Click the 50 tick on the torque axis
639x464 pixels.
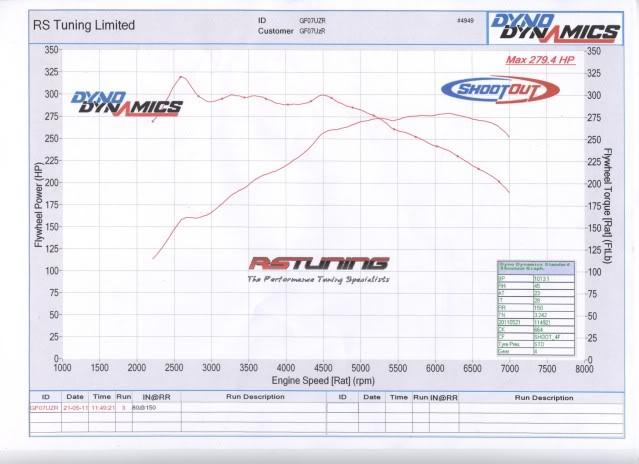[592, 316]
